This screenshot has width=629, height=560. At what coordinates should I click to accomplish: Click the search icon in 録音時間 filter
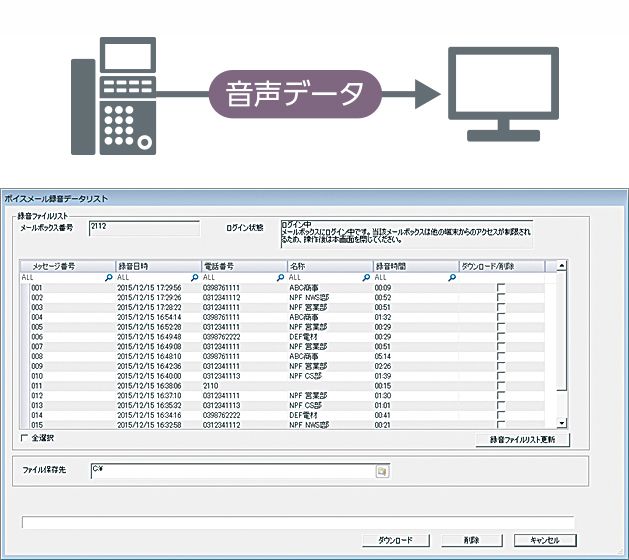pyautogui.click(x=452, y=277)
